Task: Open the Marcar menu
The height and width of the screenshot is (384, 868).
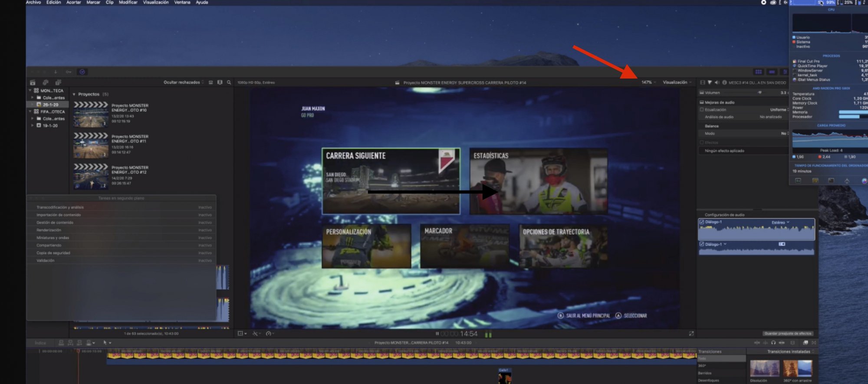Action: tap(93, 2)
